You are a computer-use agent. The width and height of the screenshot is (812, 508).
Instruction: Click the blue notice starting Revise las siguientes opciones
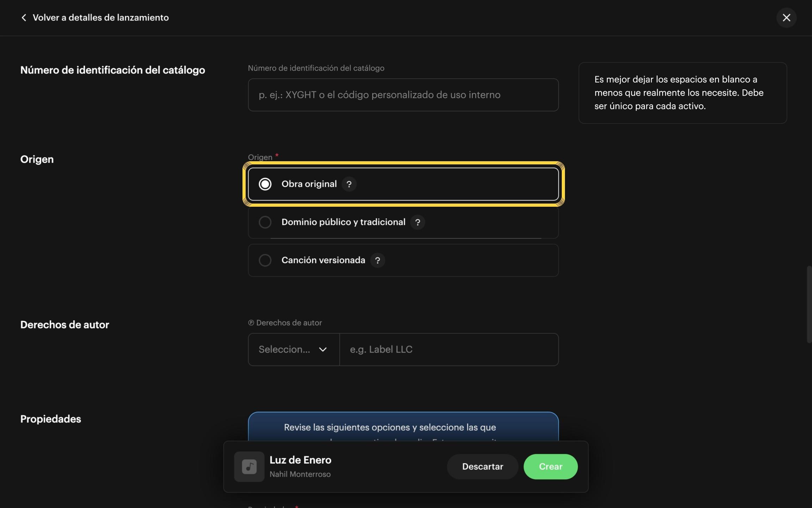coord(403,427)
